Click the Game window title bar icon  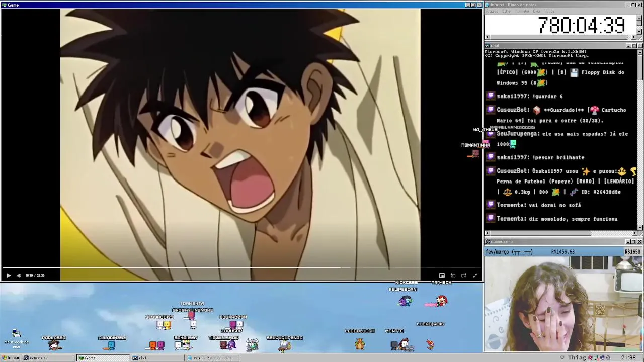pos(4,5)
